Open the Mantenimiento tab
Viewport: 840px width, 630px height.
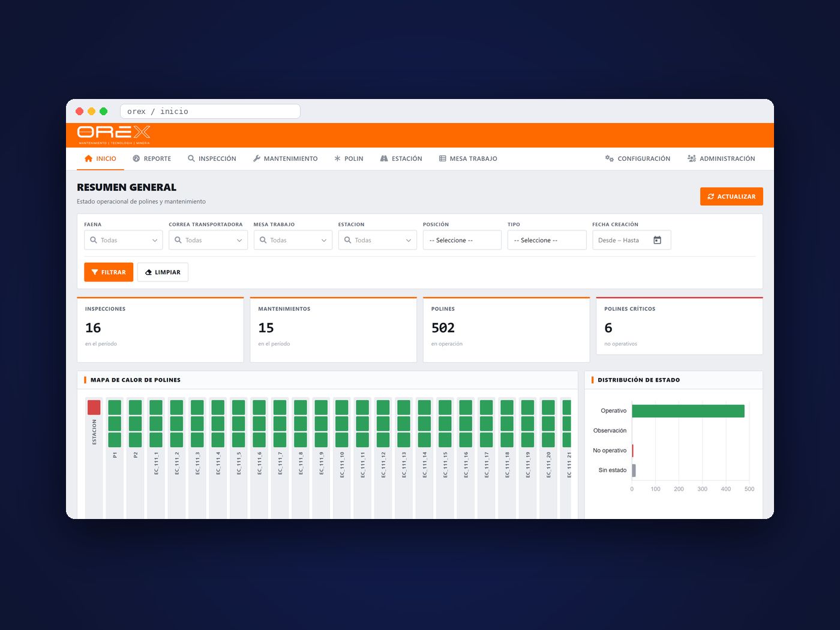[x=286, y=158]
